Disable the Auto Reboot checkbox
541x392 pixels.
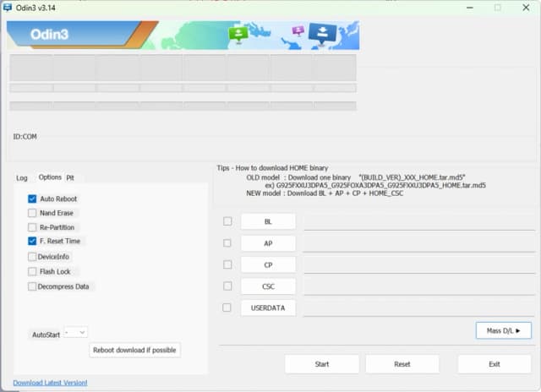(32, 199)
